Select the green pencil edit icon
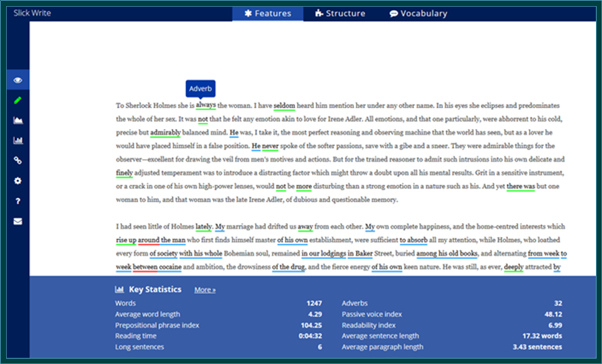This screenshot has width=602, height=364. click(x=18, y=100)
